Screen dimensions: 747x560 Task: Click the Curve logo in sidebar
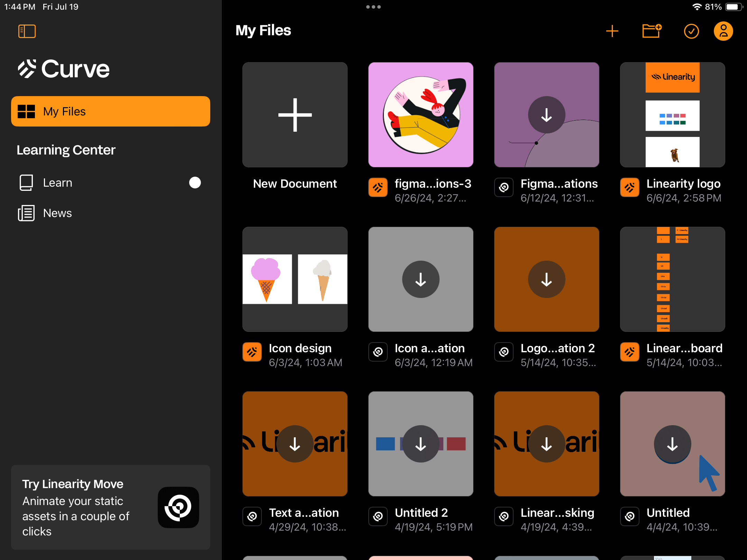point(64,69)
